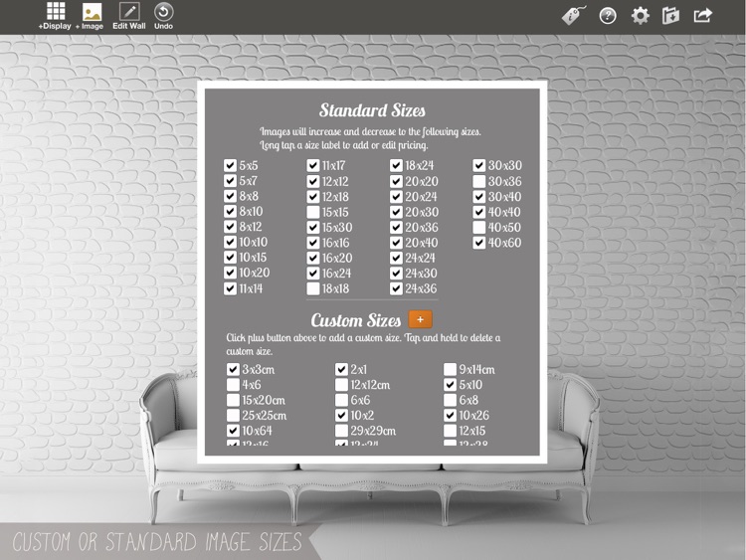Image resolution: width=746 pixels, height=560 pixels.
Task: Enable the custom 29x29cm size
Action: pyautogui.click(x=341, y=431)
